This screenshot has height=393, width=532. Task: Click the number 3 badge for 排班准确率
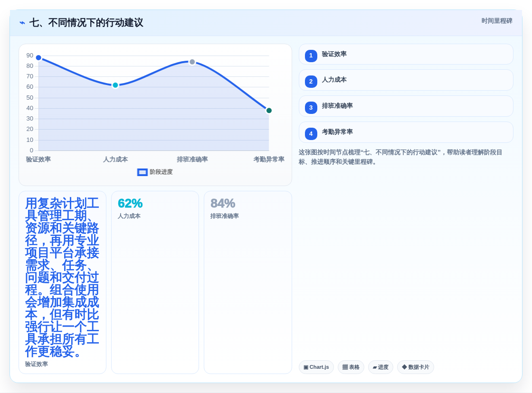pos(311,107)
